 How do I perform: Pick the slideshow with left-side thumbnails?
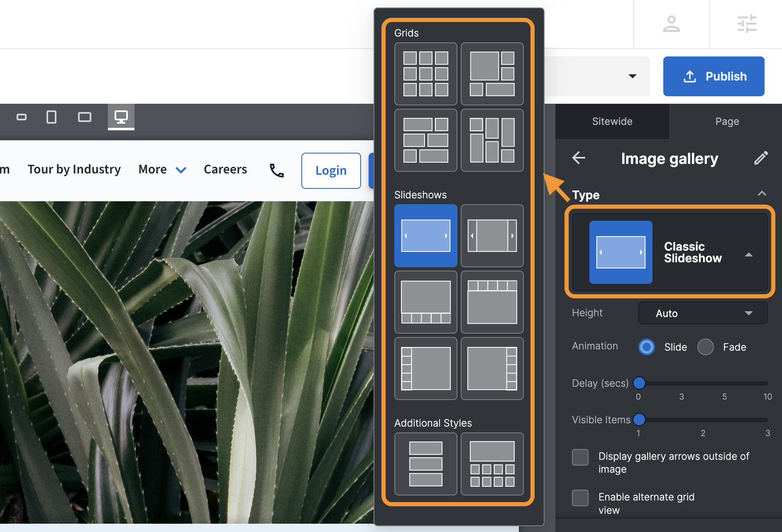pyautogui.click(x=425, y=368)
